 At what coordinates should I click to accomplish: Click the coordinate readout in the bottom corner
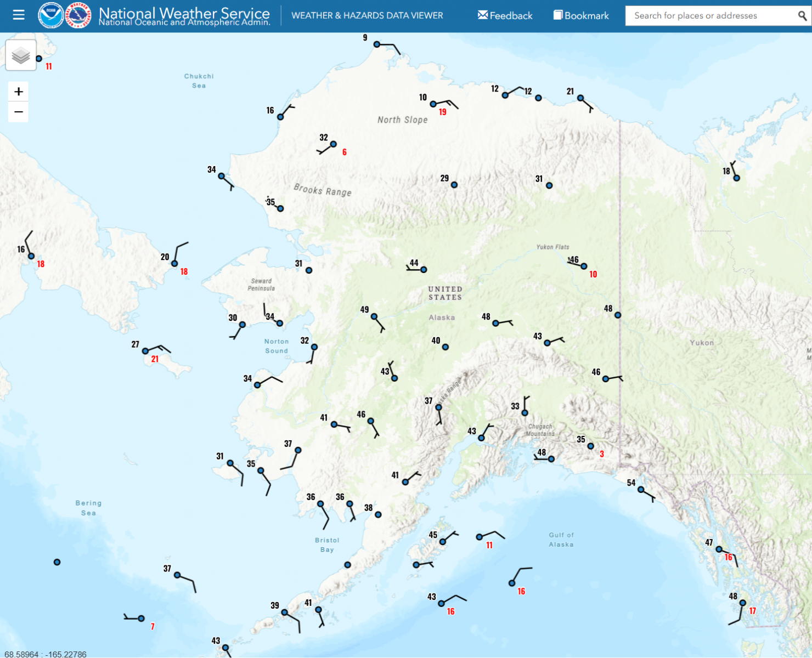45,654
